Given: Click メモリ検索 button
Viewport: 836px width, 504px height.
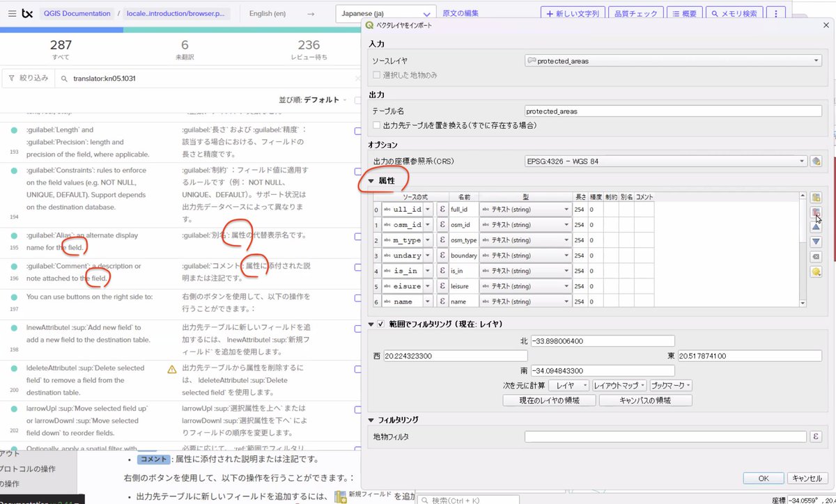Looking at the screenshot, I should click(x=734, y=13).
